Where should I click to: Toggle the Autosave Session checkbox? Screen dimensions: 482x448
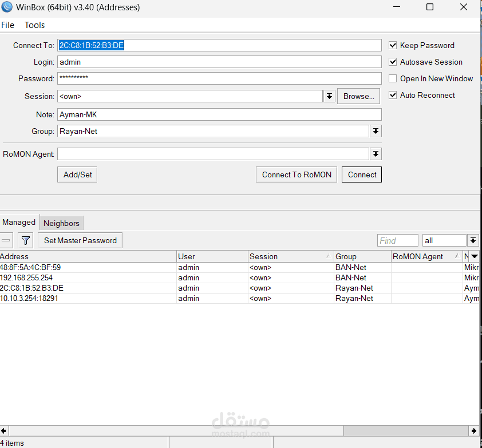(393, 62)
